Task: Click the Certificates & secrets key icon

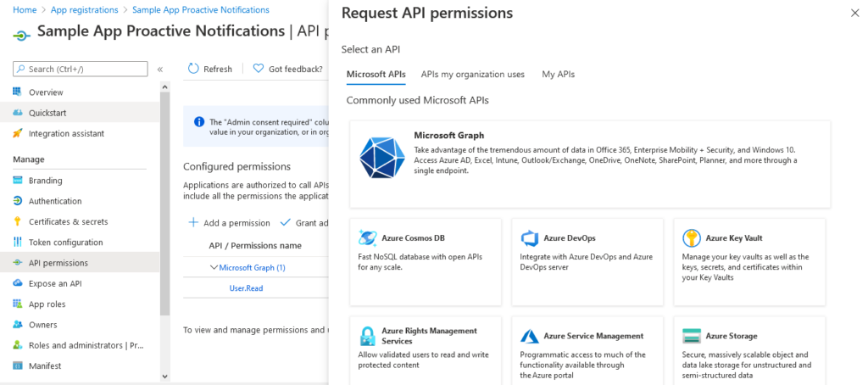Action: (18, 221)
